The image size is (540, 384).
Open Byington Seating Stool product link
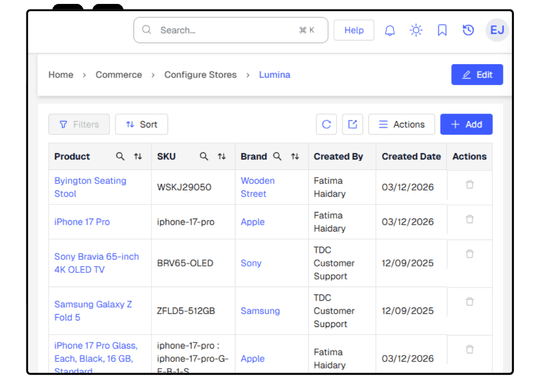click(x=90, y=187)
